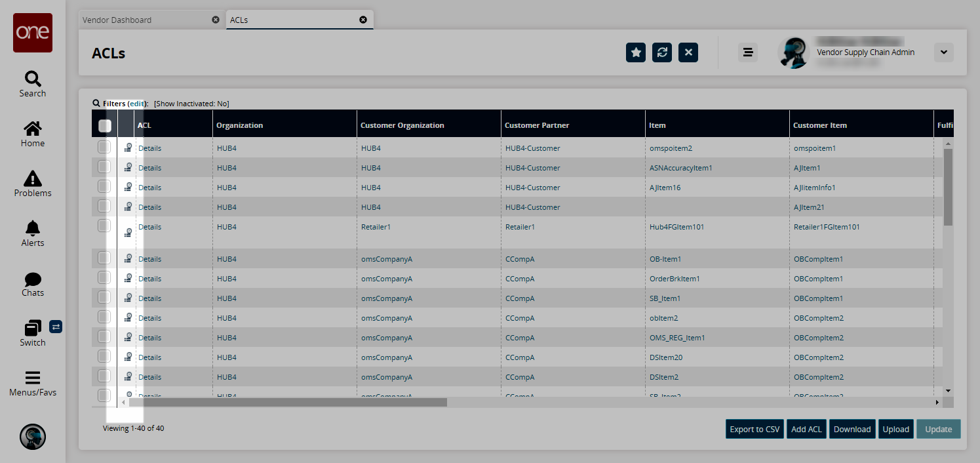Click the ONE logo icon
The height and width of the screenshot is (463, 980).
[33, 33]
